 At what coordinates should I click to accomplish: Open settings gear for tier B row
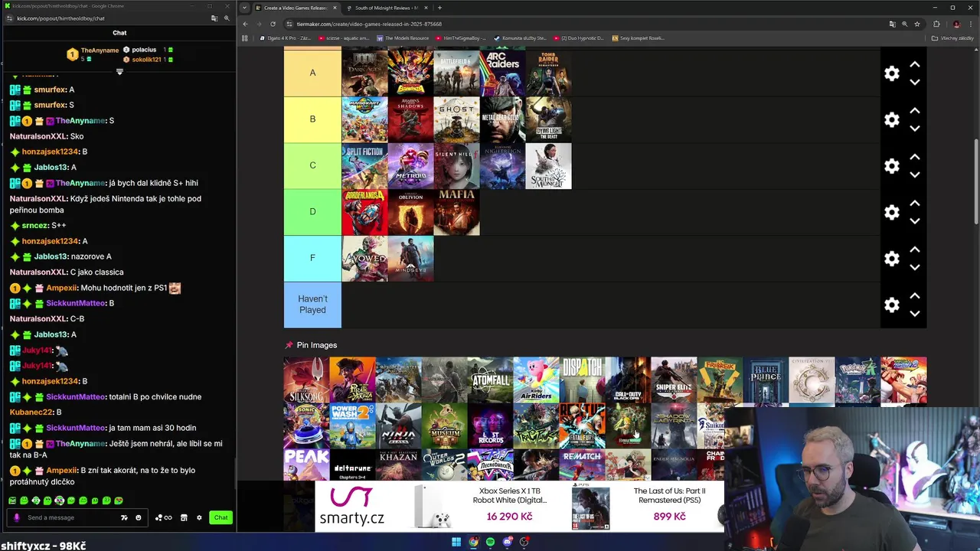tap(892, 119)
